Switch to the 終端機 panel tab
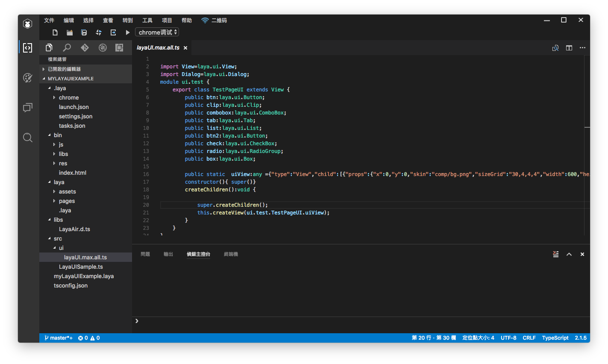Viewport: 608px width, 364px height. [231, 254]
